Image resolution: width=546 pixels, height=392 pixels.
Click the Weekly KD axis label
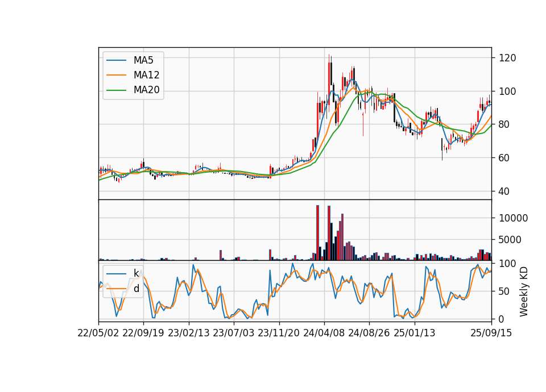(x=524, y=291)
